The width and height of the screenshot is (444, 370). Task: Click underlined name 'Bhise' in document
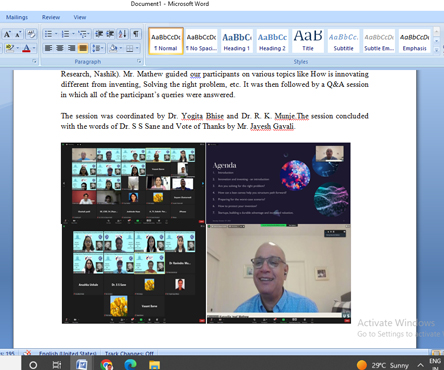(215, 116)
